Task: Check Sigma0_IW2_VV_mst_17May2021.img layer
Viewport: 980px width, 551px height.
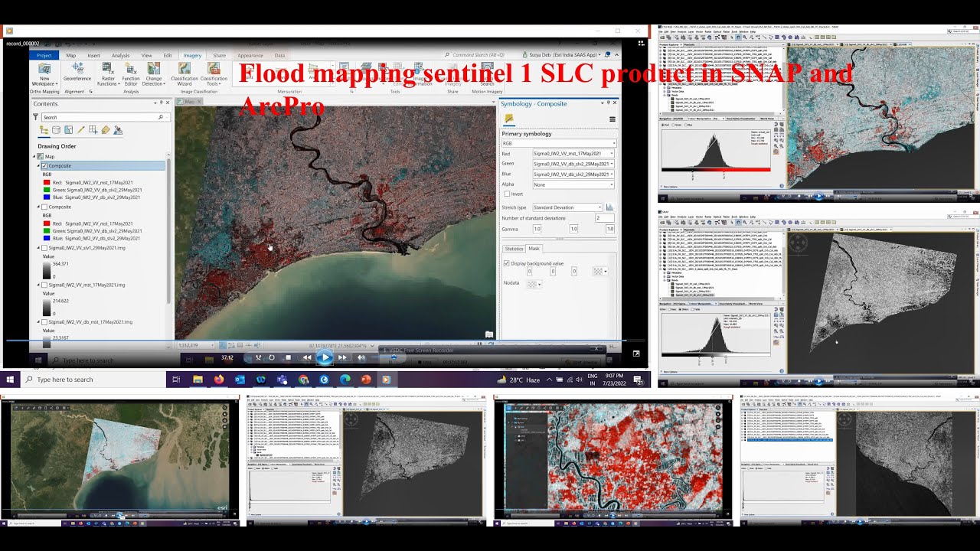Action: tap(44, 285)
